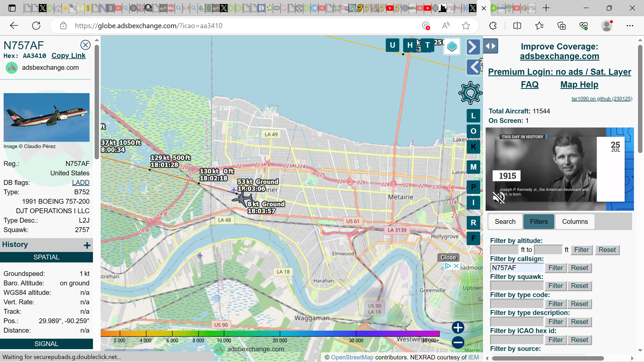Refresh the page
This screenshot has height=362, width=644.
tap(36, 26)
